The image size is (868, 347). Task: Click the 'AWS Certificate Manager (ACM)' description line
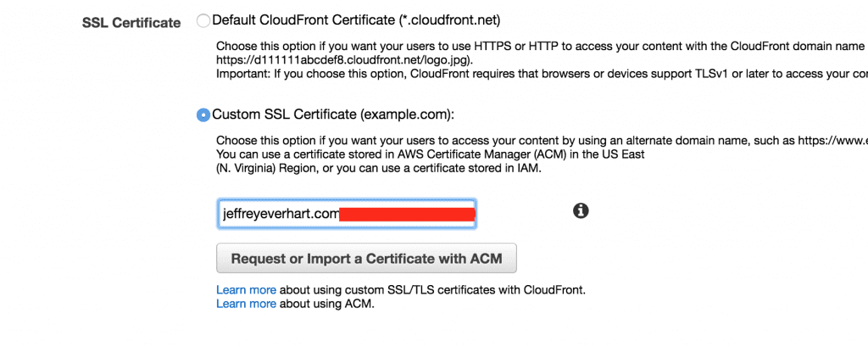(x=430, y=156)
